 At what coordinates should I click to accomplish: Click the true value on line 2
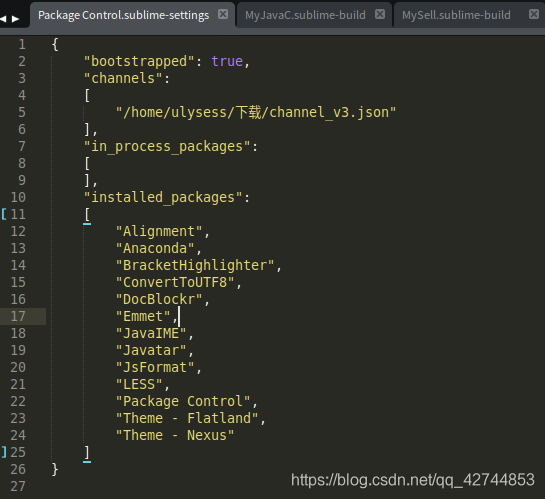point(227,61)
